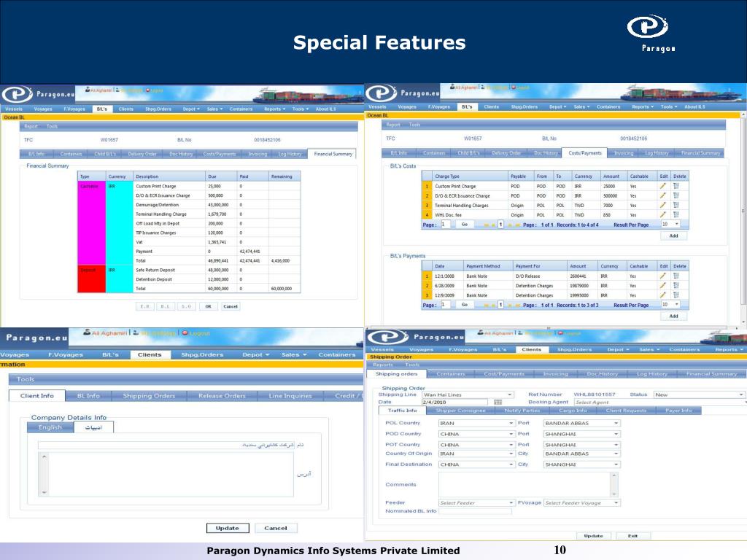Screen dimensions: 747x560
Task: Open the Select Feeder Voyage dropdown
Action: [x=581, y=503]
